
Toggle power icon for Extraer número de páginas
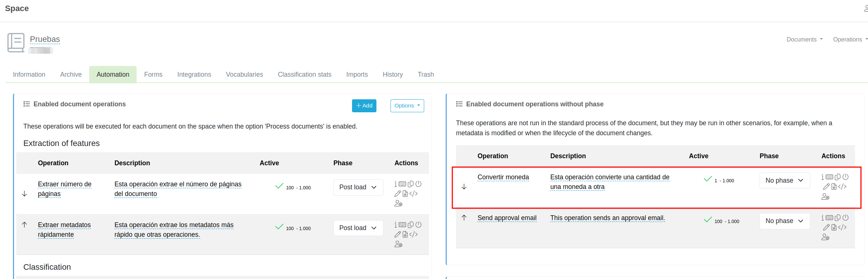(x=418, y=184)
